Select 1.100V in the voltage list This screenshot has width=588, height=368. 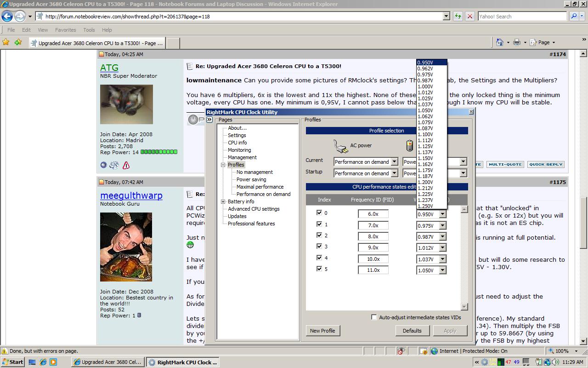[432, 134]
